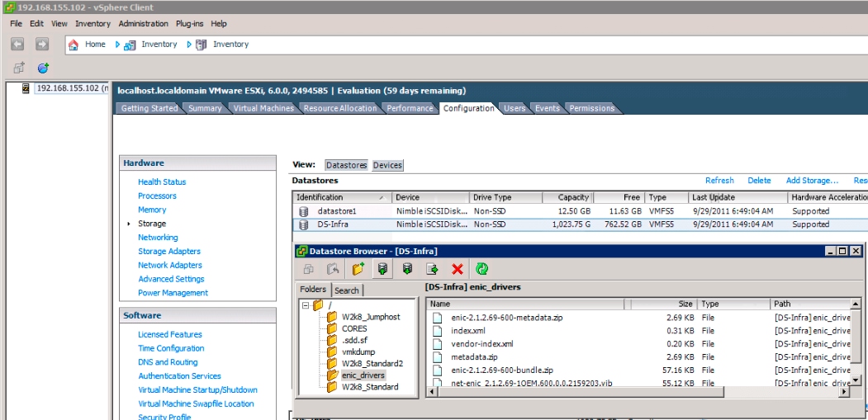Click the move file toolbar icon
The width and height of the screenshot is (868, 420).
tap(432, 269)
